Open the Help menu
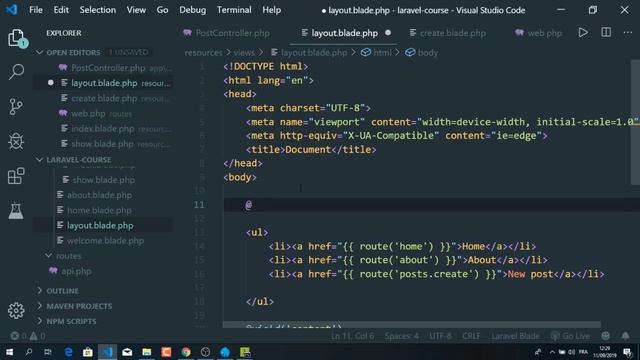 271,10
